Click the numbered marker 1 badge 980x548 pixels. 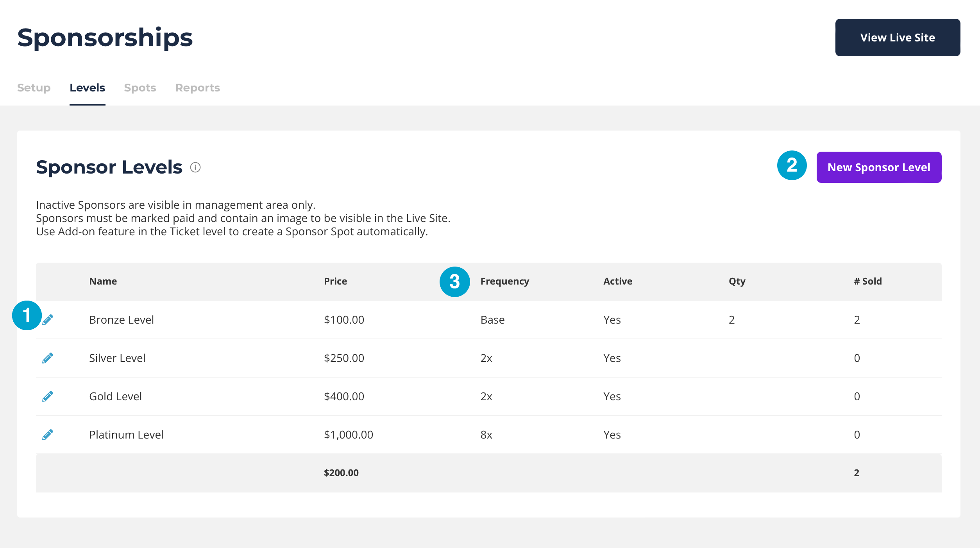click(x=27, y=315)
